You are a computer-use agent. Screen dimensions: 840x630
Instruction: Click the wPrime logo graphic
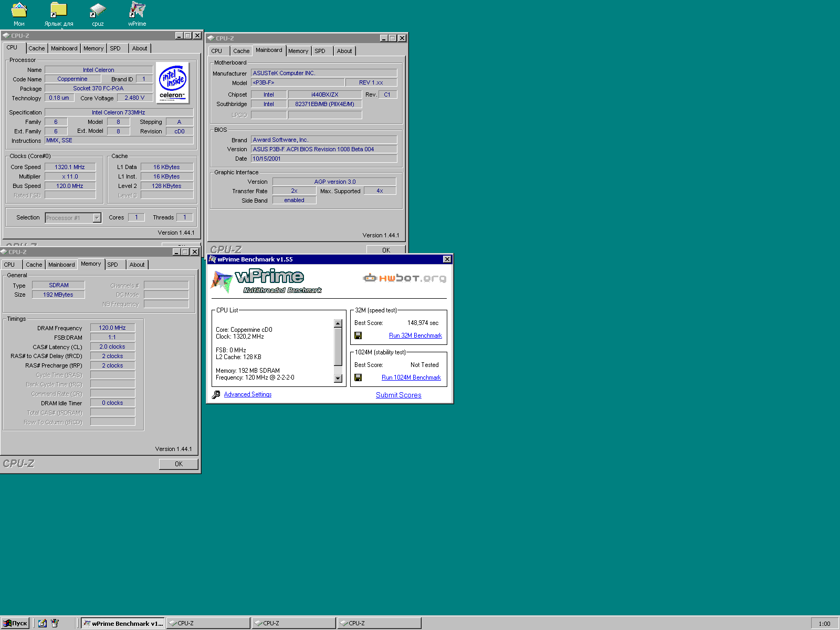point(265,281)
